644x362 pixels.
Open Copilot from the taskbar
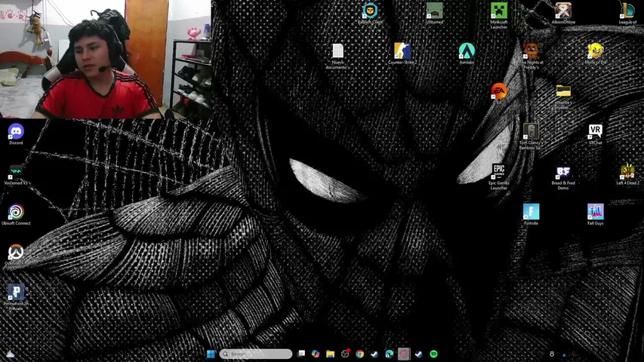316,354
